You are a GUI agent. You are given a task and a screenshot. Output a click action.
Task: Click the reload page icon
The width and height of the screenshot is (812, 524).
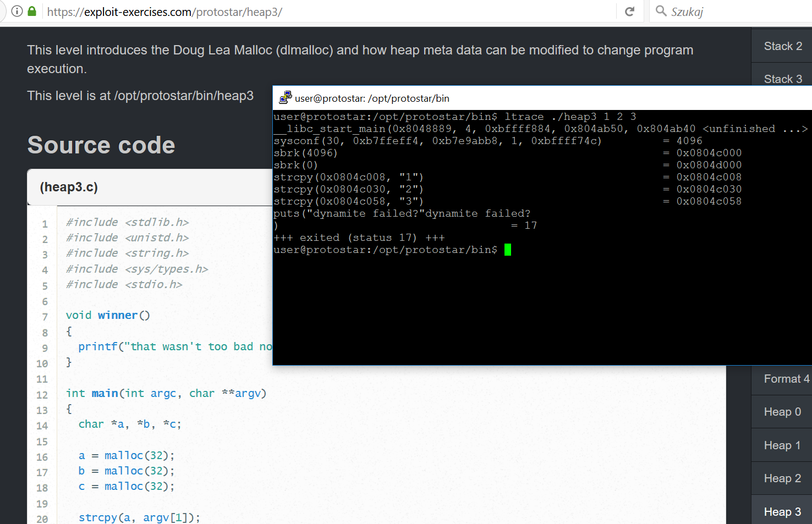pyautogui.click(x=629, y=11)
